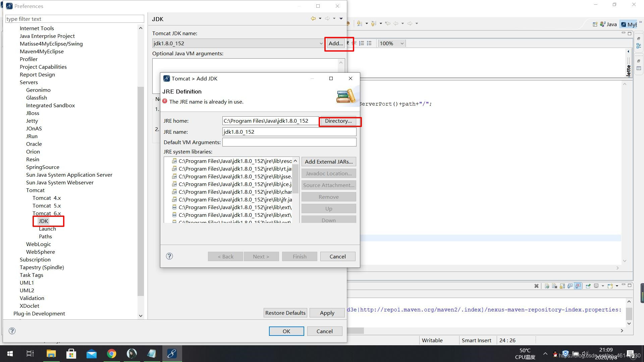Switch to the MyEclipse perspective tab
Image resolution: width=644 pixels, height=362 pixels.
(629, 24)
